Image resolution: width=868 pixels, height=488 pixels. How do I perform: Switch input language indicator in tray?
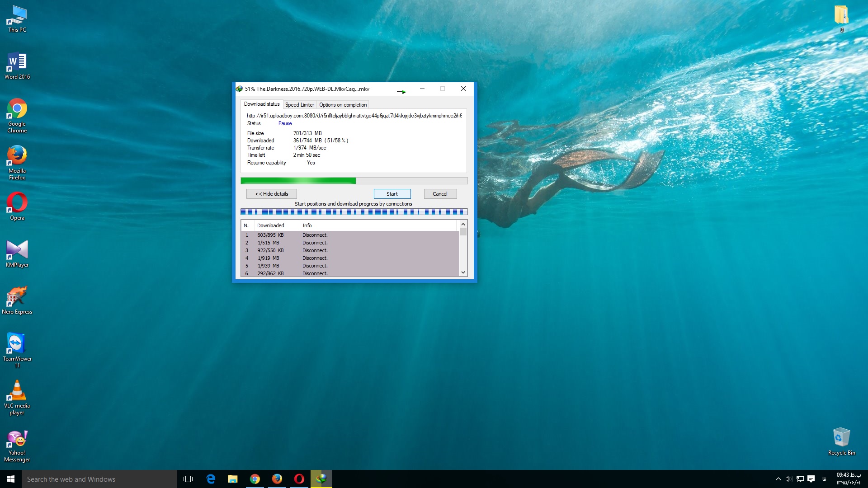824,479
